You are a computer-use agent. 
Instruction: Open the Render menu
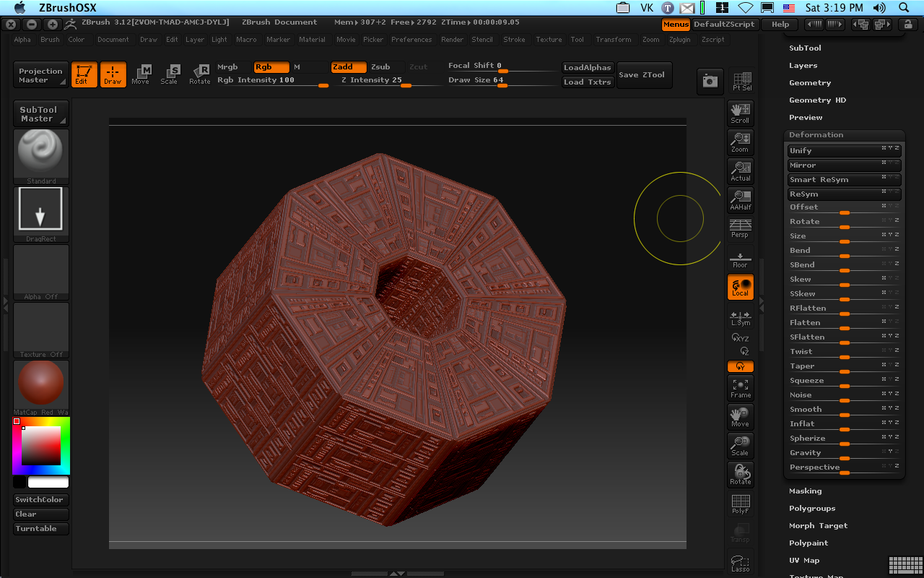452,40
